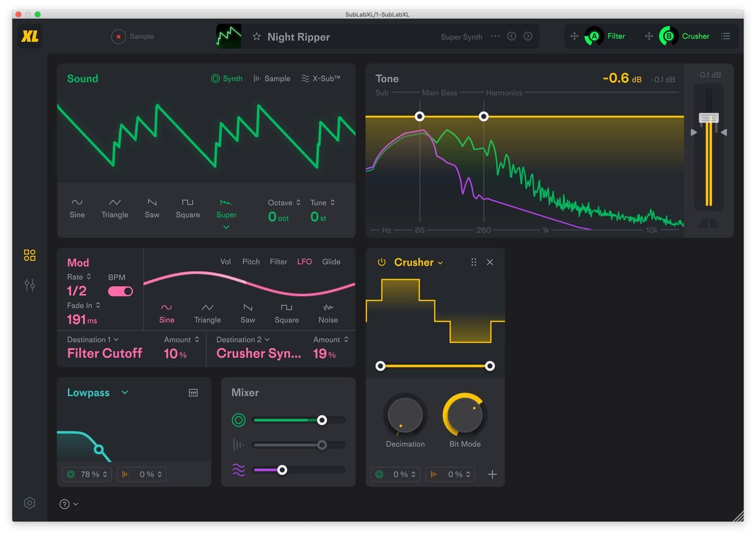
Task: Click the synth volume slider in Mixer
Action: [x=322, y=420]
